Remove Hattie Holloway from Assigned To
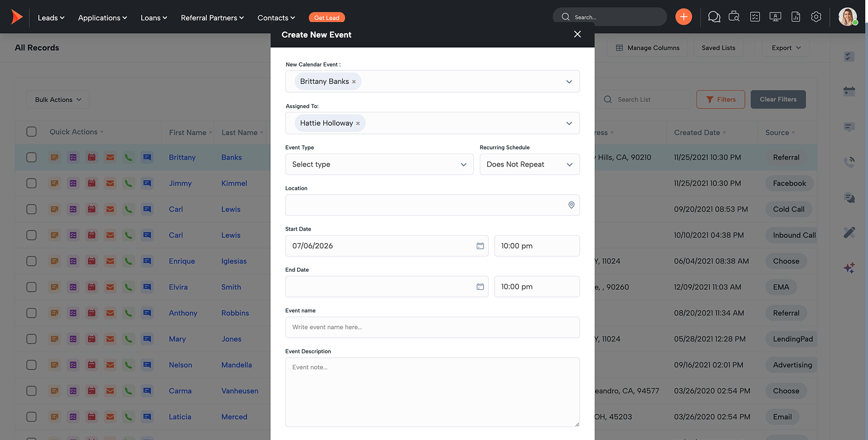This screenshot has width=868, height=440. 358,123
